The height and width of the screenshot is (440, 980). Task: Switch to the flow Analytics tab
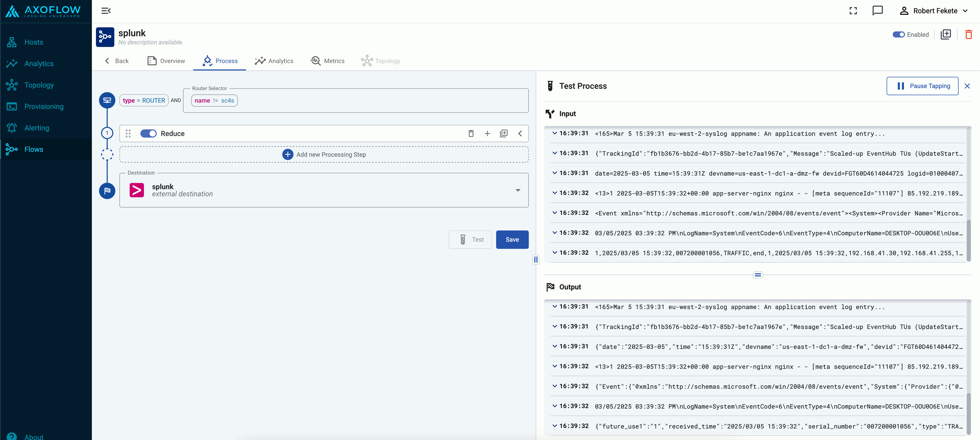click(274, 61)
